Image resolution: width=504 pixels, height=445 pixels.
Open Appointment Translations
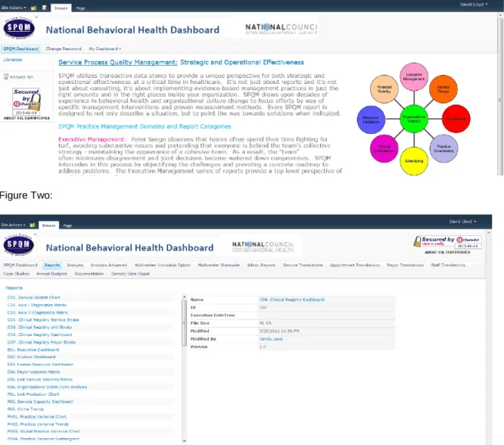[355, 265]
